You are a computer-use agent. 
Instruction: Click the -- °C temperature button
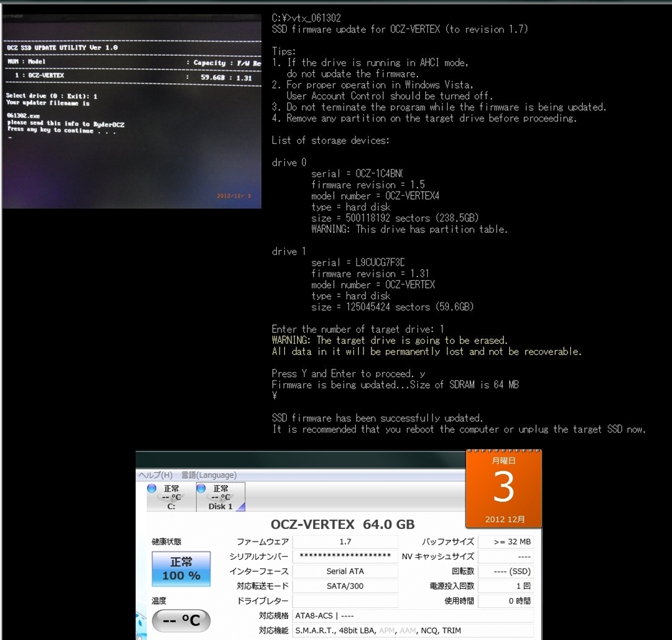pos(181,620)
